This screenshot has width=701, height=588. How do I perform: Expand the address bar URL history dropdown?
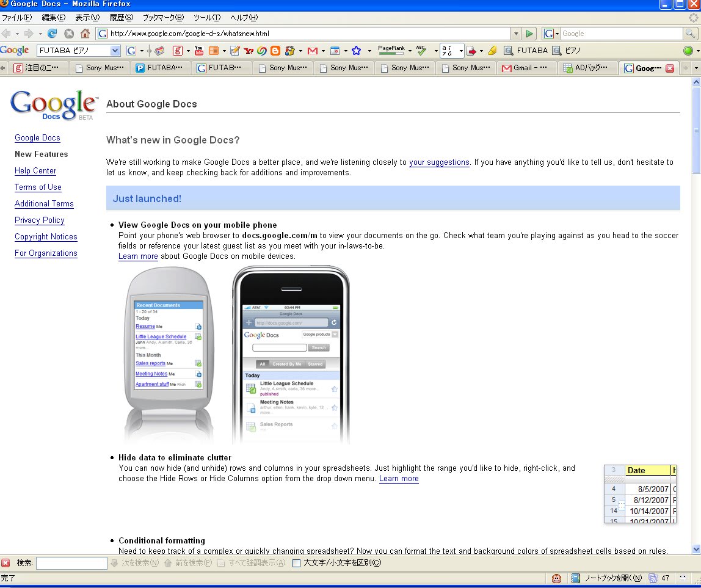516,34
